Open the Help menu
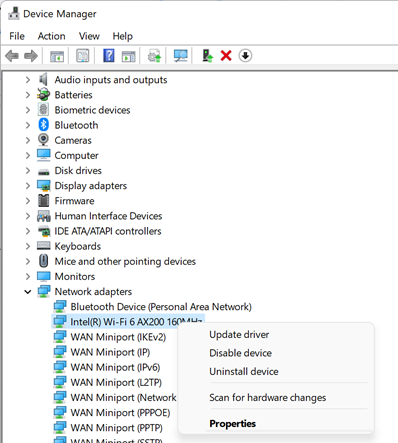This screenshot has height=443, width=398. click(x=122, y=36)
